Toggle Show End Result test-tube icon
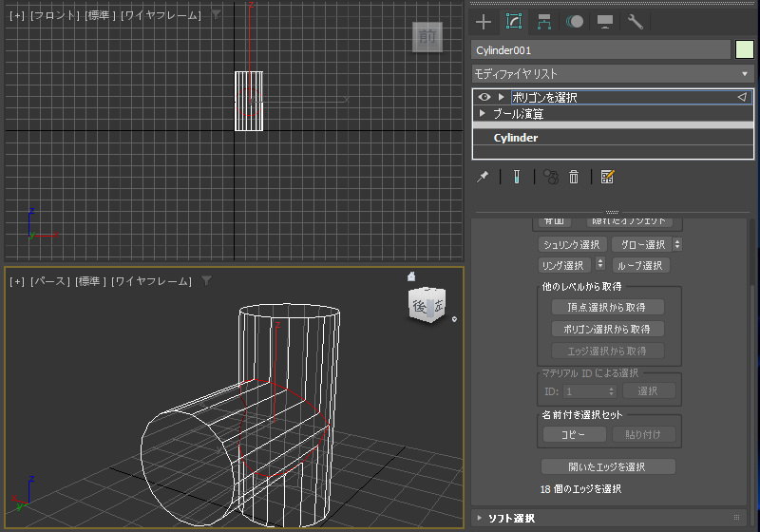This screenshot has height=532, width=760. coord(517,177)
